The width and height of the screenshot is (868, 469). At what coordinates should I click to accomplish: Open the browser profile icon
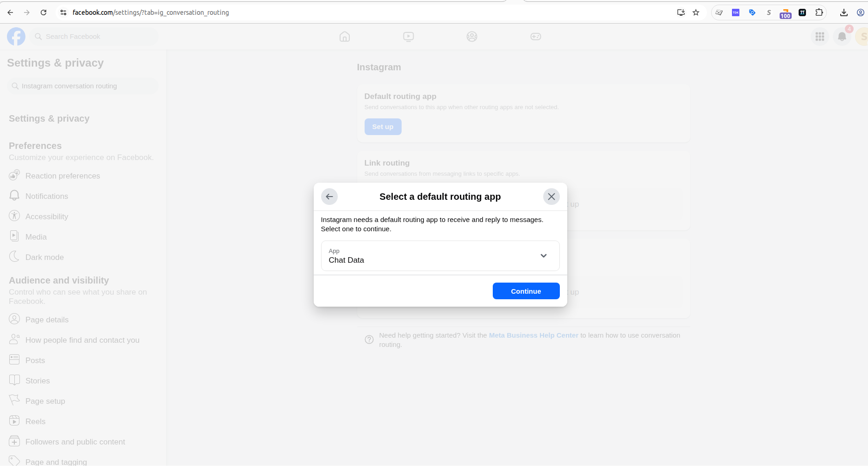click(861, 12)
